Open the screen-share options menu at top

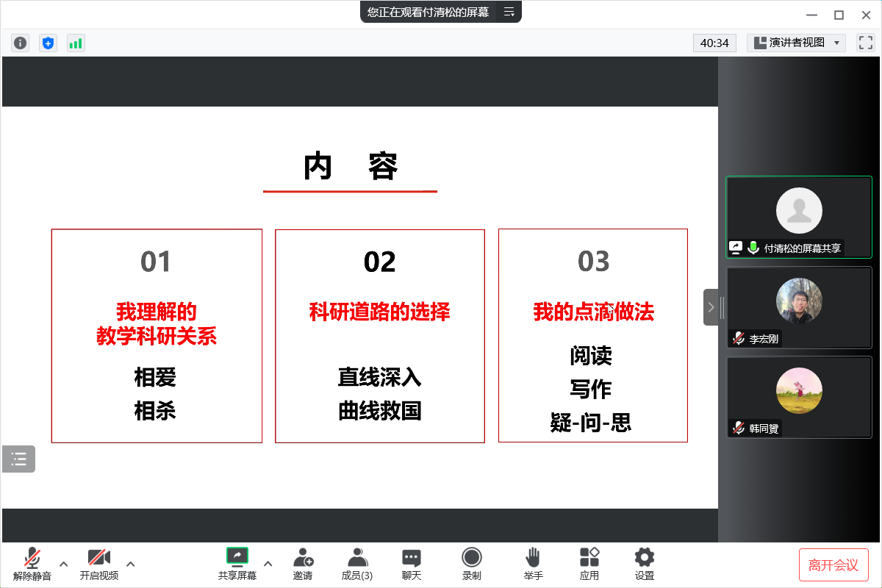pyautogui.click(x=509, y=12)
